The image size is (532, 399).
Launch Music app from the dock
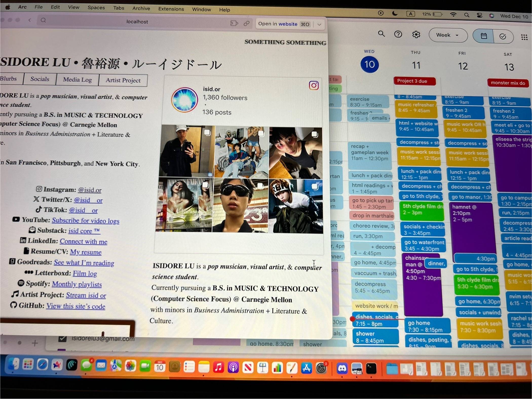tap(218, 367)
